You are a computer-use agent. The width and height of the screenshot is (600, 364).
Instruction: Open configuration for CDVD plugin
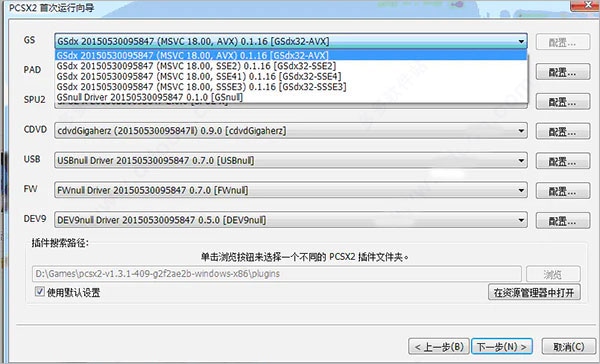[x=562, y=132]
